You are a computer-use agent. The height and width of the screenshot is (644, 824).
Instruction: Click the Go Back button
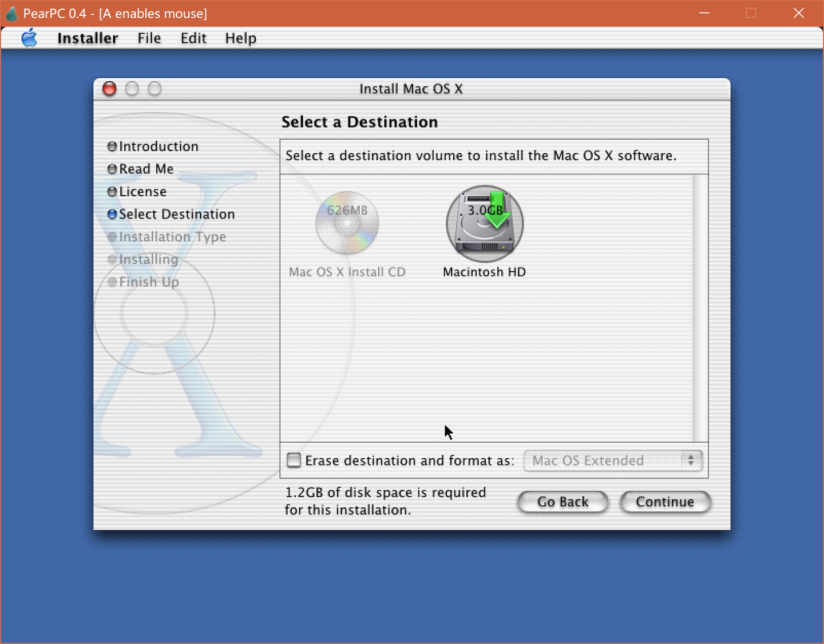click(562, 502)
